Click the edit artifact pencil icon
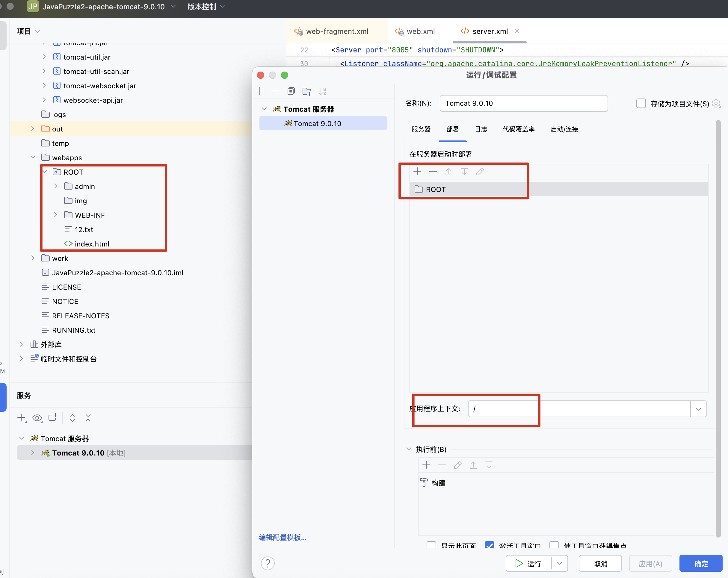 coord(480,172)
